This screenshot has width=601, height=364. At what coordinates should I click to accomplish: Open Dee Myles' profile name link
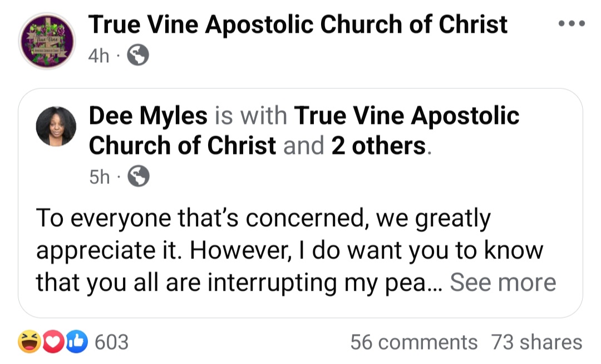[x=148, y=116]
